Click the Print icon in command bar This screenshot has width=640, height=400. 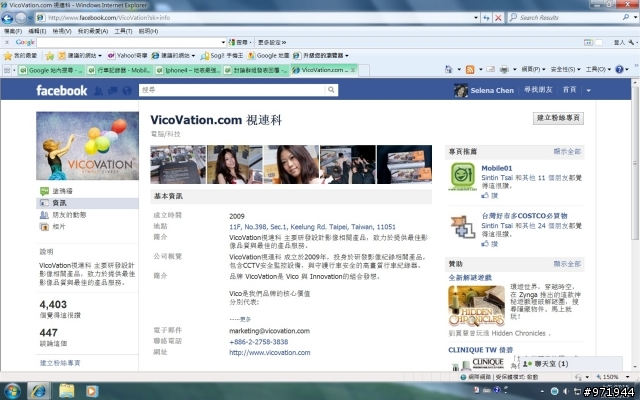[504, 69]
